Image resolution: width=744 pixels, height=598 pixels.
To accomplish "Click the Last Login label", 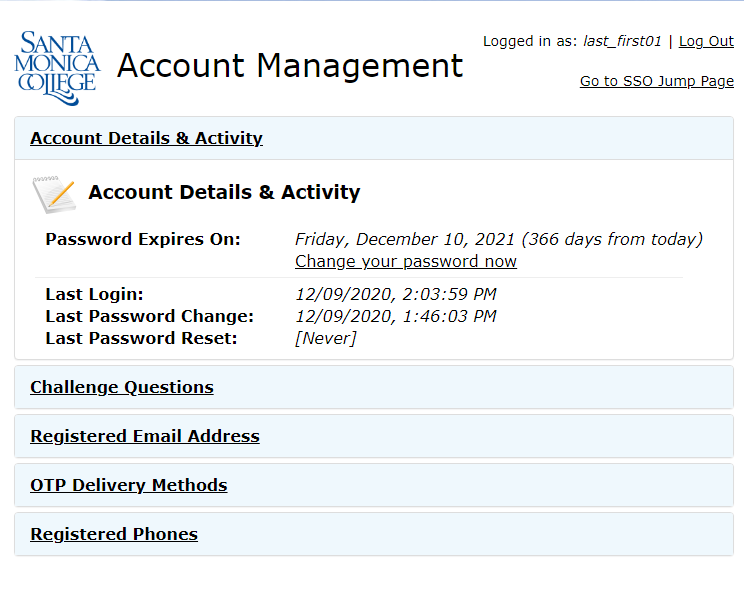I will pyautogui.click(x=94, y=294).
